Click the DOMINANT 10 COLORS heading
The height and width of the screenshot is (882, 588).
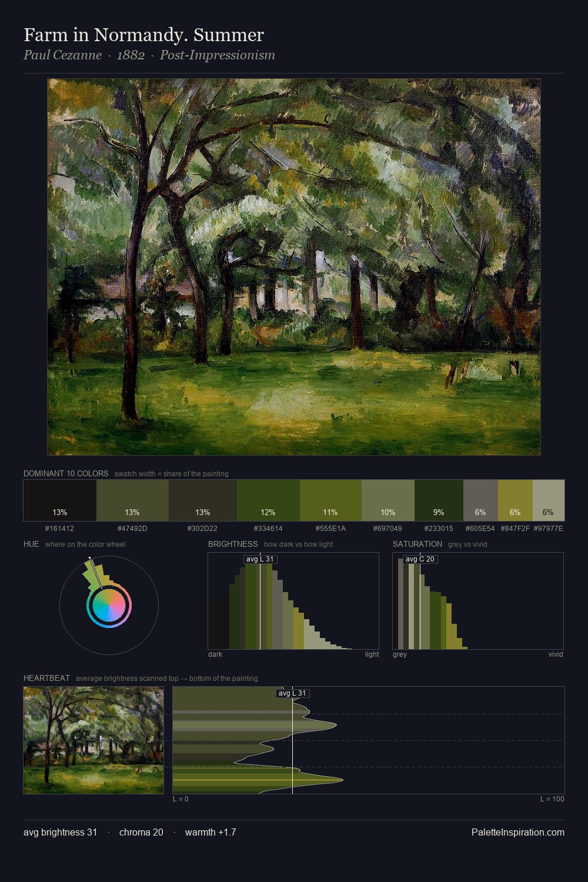coord(66,473)
